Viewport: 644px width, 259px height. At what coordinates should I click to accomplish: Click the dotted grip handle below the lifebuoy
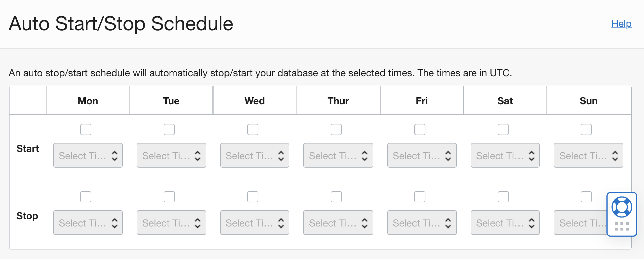point(622,226)
